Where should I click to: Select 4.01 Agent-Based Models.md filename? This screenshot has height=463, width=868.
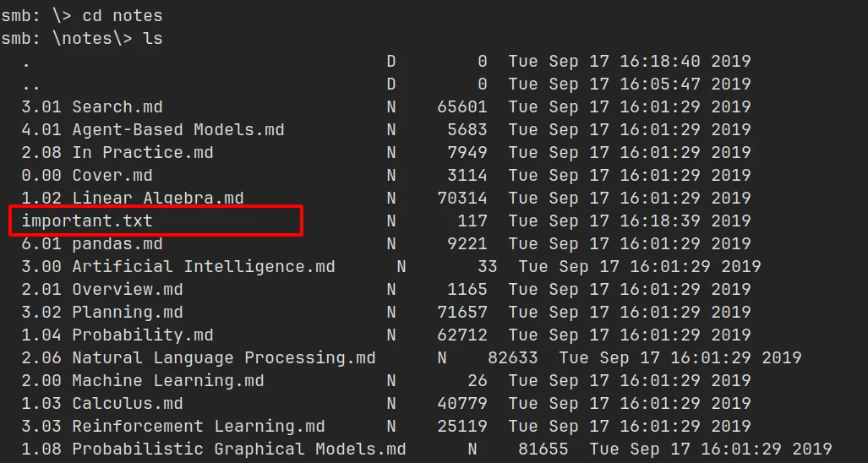[x=153, y=130]
